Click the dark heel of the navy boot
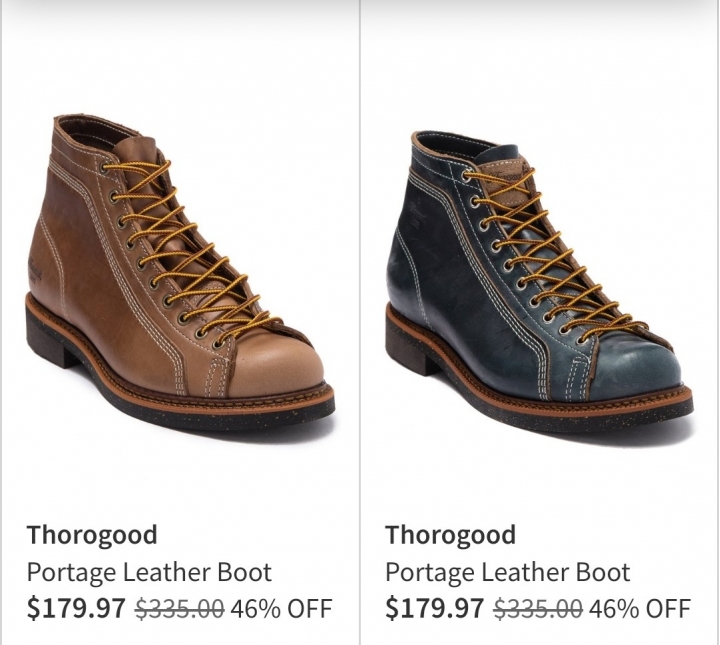Screen dimensions: 720x645 tap(406, 348)
